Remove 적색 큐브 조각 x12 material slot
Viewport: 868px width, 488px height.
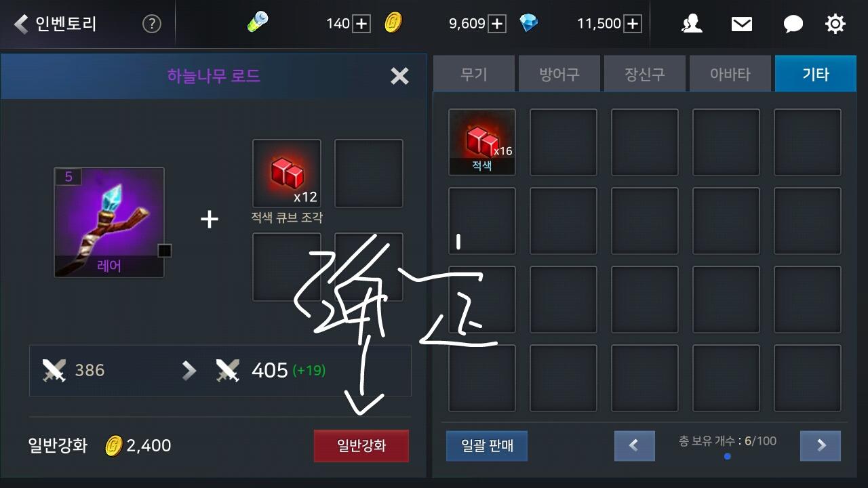[x=287, y=174]
